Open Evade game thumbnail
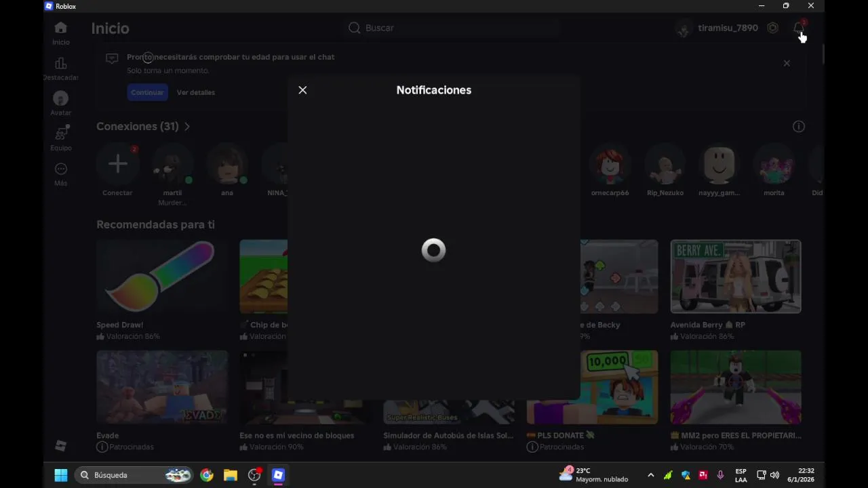 coord(162,387)
